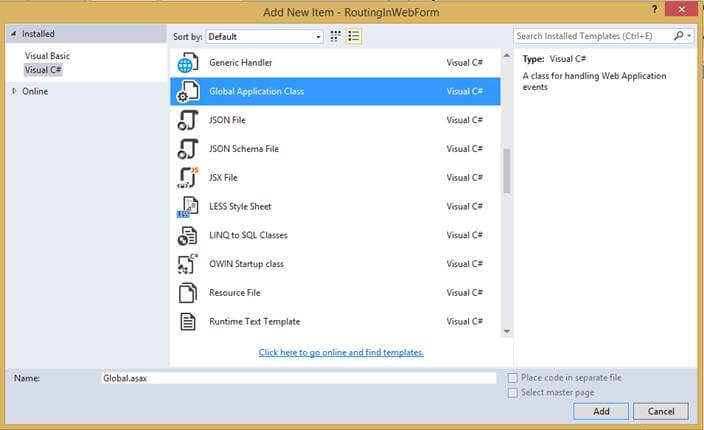Screen dimensions: 704x430
Task: Select the Visual Basic category
Action: [47, 56]
